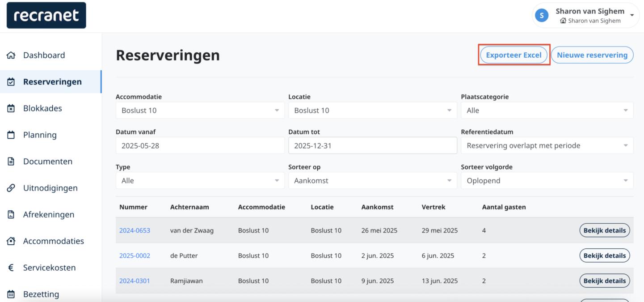
Task: Go to Bezetting in the sidebar
Action: click(41, 294)
